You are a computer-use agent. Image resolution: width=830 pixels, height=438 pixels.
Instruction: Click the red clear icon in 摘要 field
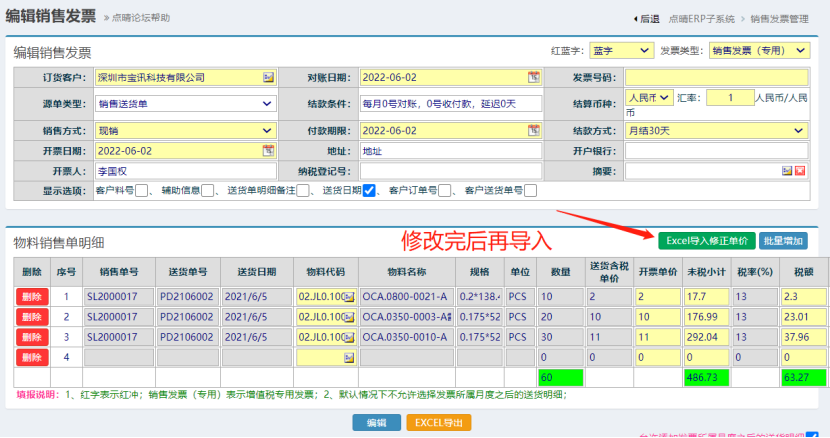click(x=800, y=171)
